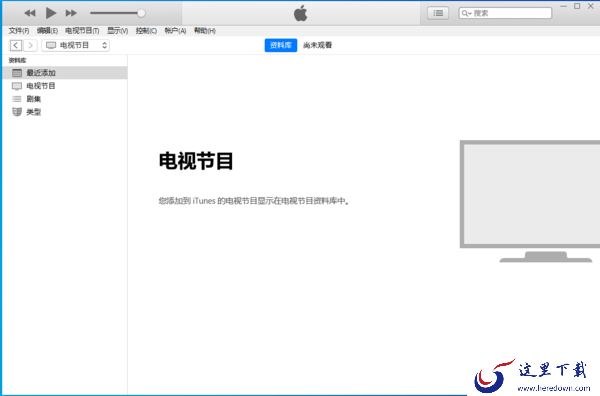Open the 电视节目 media type dropdown
Image resolution: width=600 pixels, height=396 pixels.
click(x=76, y=45)
